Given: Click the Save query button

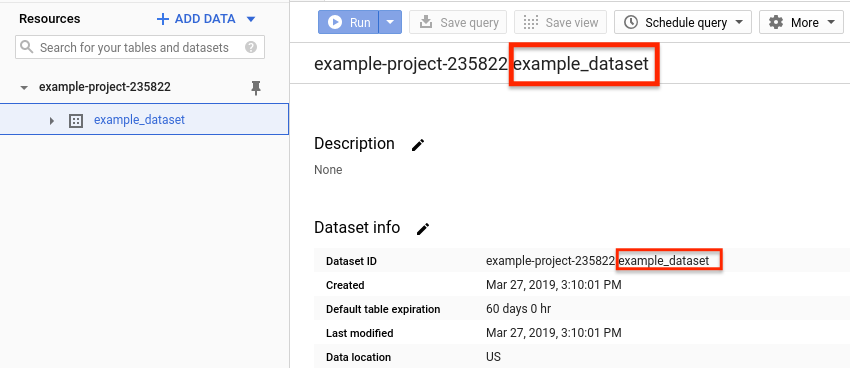Looking at the screenshot, I should [458, 22].
